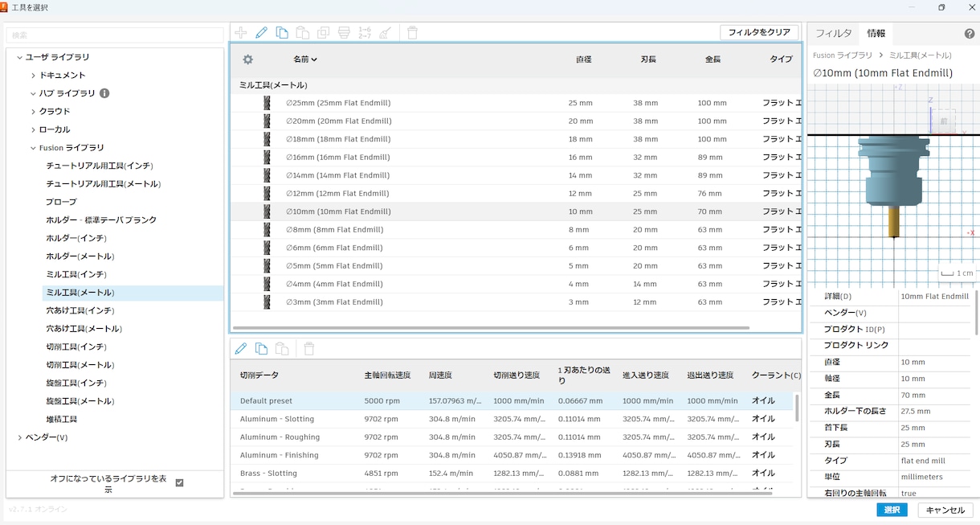Click the キャンセル button
This screenshot has width=980, height=525.
945,511
